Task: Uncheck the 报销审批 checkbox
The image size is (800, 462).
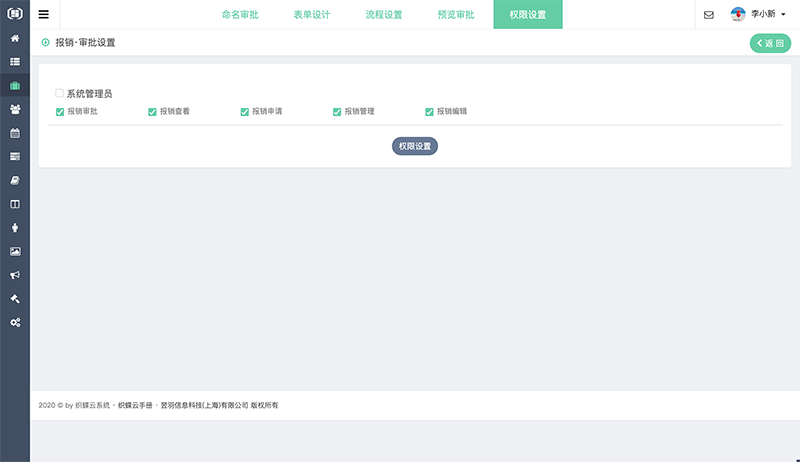Action: [x=60, y=112]
